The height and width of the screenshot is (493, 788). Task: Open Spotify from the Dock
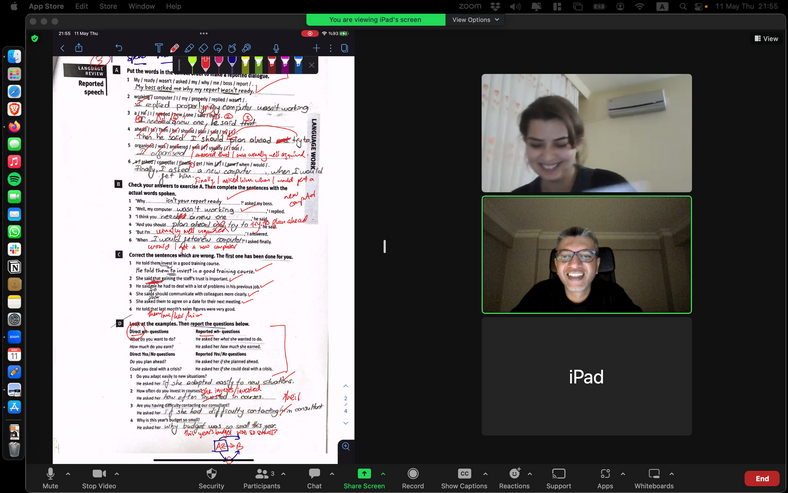tap(14, 179)
